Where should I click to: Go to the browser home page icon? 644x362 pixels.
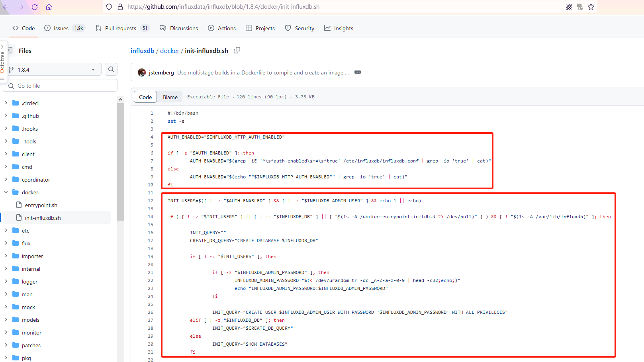(49, 7)
